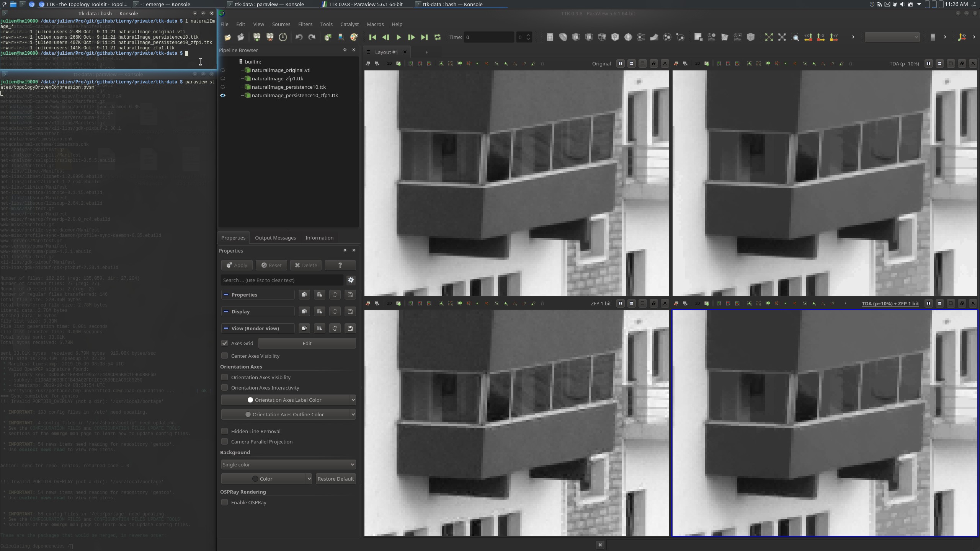Click the Calculator filter icon
Image resolution: width=980 pixels, height=551 pixels.
[x=550, y=37]
